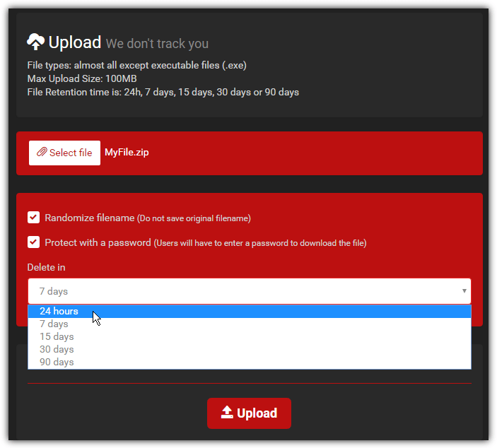Click the File Retention time info line
The width and height of the screenshot is (497, 448).
(x=163, y=92)
